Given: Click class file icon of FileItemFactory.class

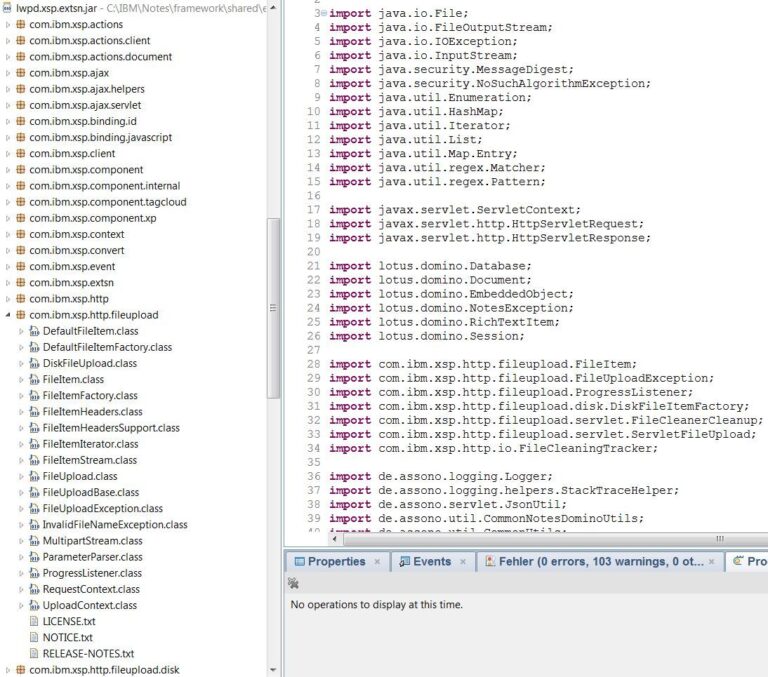Looking at the screenshot, I should (x=34, y=395).
